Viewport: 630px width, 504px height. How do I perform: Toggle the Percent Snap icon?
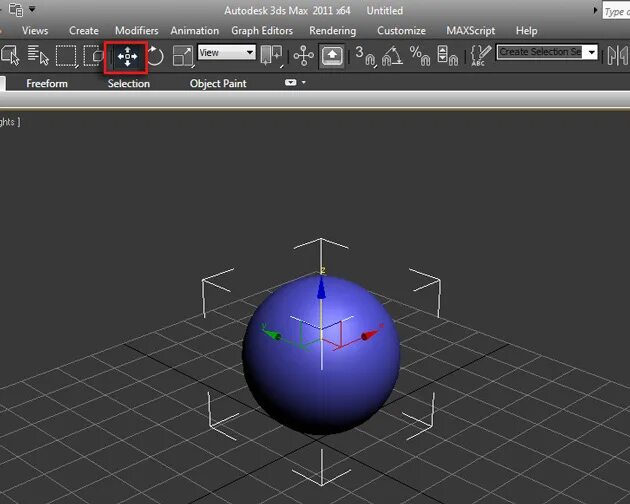tap(419, 55)
